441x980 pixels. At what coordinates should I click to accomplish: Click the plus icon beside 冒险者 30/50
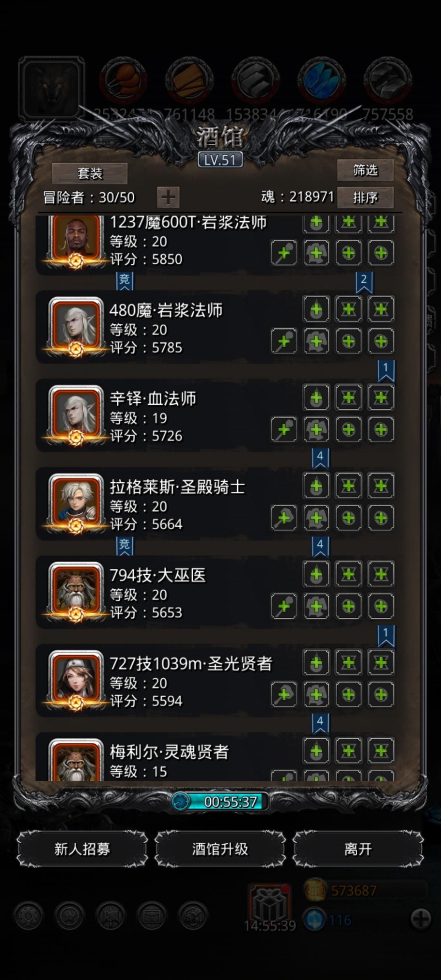point(168,198)
